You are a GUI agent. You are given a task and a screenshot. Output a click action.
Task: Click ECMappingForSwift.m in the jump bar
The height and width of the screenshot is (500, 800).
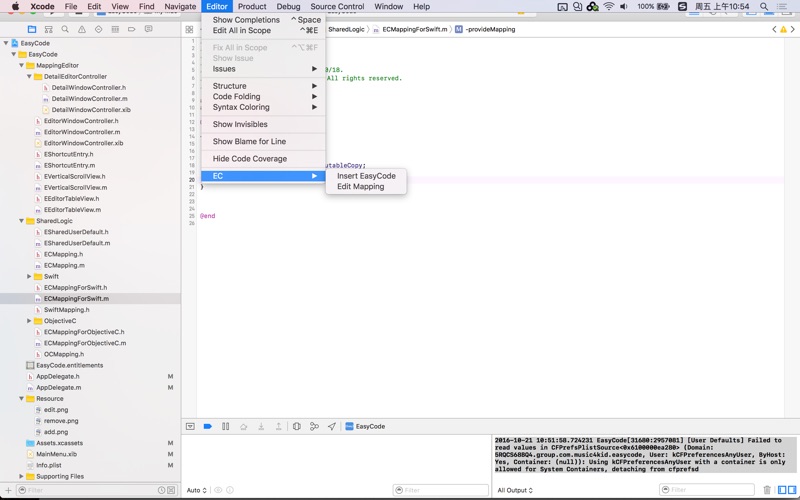(x=410, y=30)
